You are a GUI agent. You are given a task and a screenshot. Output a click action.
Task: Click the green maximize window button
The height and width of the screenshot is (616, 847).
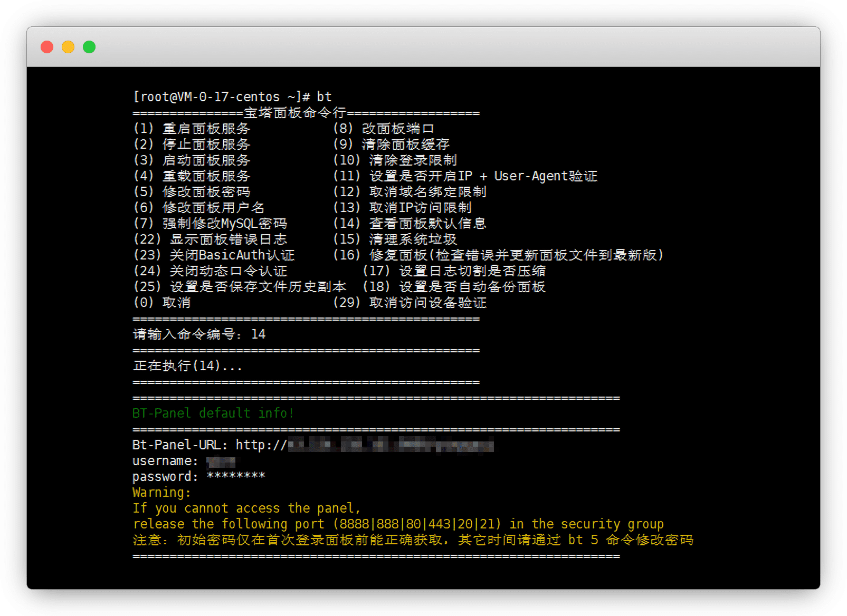click(x=89, y=47)
